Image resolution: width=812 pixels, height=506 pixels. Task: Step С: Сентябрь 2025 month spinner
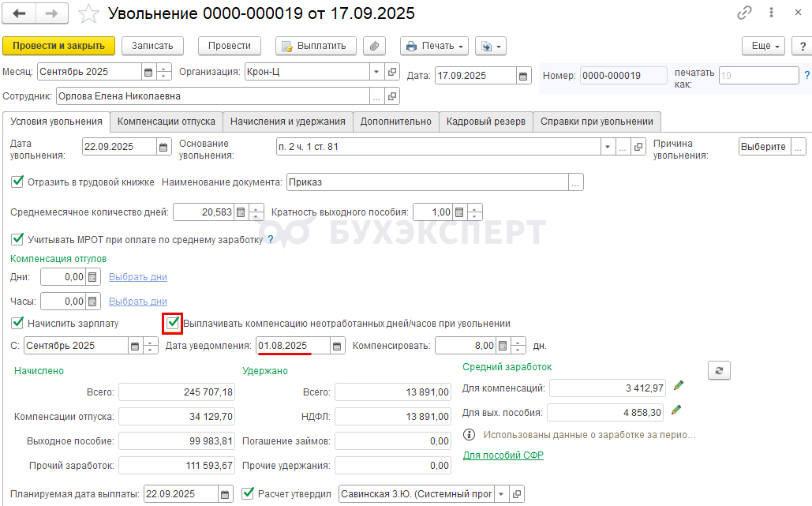pyautogui.click(x=150, y=346)
